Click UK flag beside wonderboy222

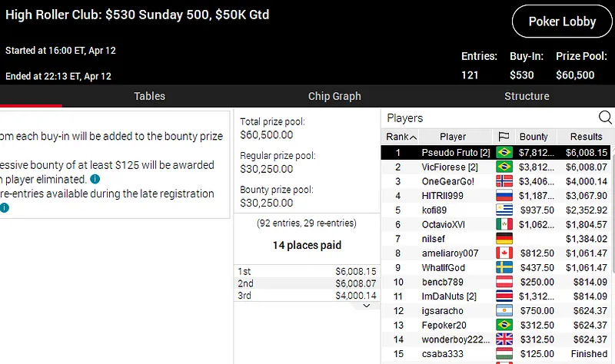click(504, 339)
